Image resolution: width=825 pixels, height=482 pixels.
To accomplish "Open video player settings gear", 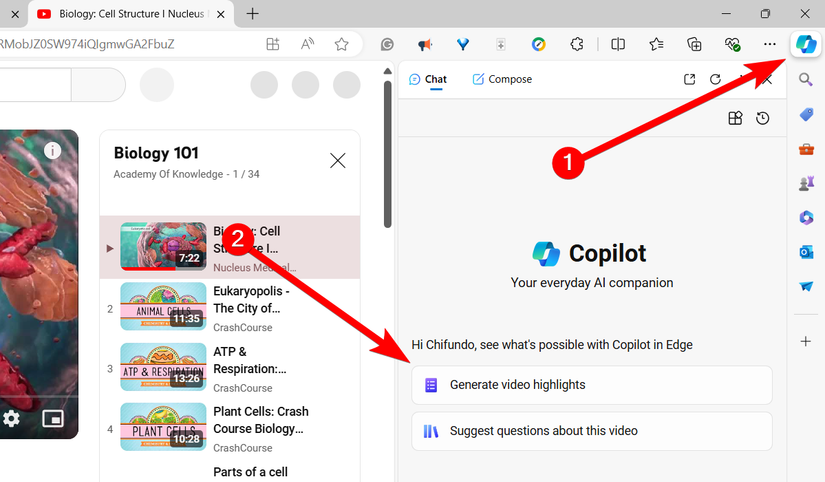I will 11,419.
